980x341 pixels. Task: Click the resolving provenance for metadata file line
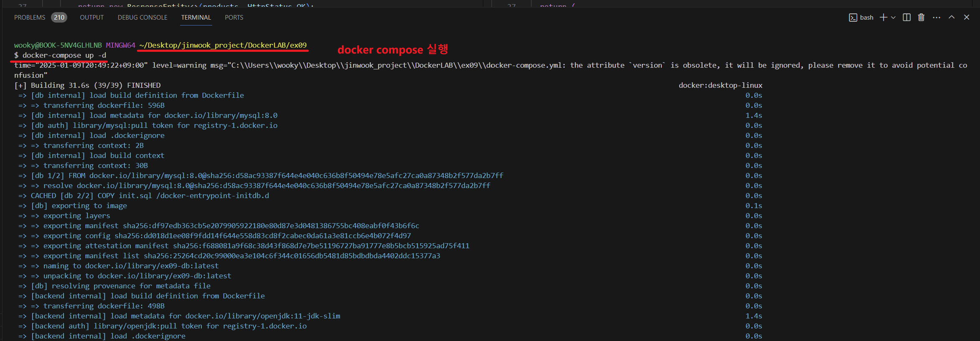tap(114, 286)
